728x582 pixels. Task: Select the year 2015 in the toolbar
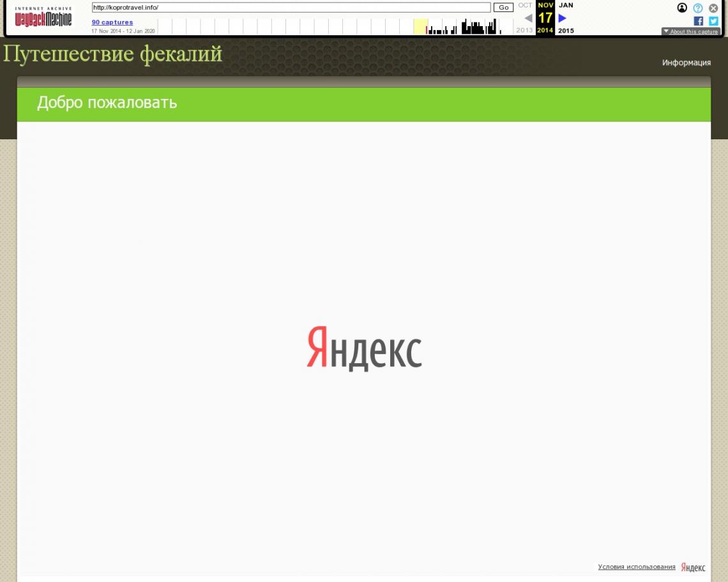click(x=566, y=31)
